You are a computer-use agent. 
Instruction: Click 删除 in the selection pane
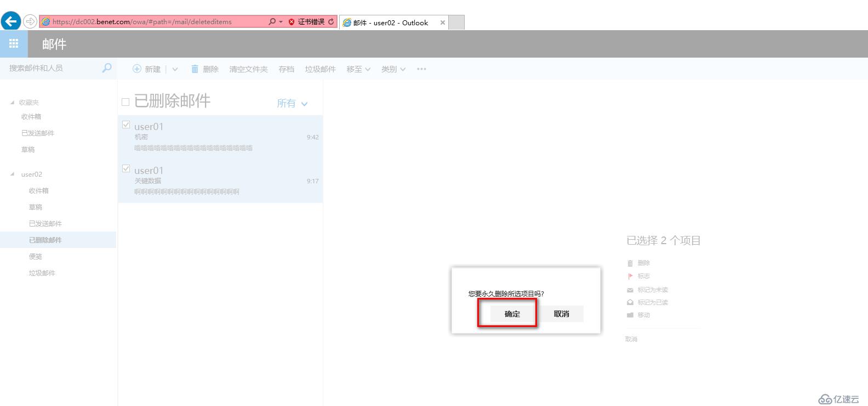pos(638,263)
